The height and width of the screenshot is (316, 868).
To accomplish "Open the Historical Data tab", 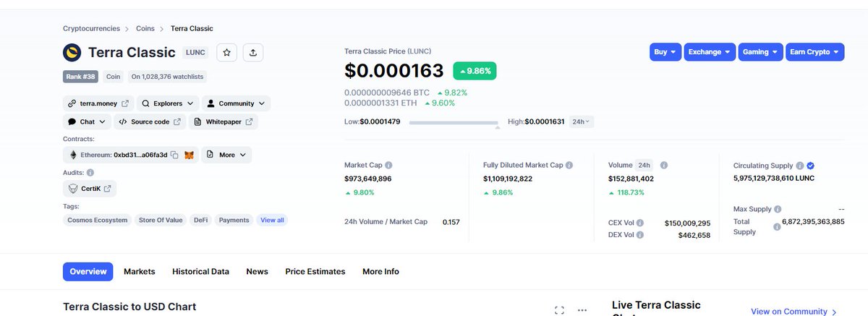I will click(200, 271).
